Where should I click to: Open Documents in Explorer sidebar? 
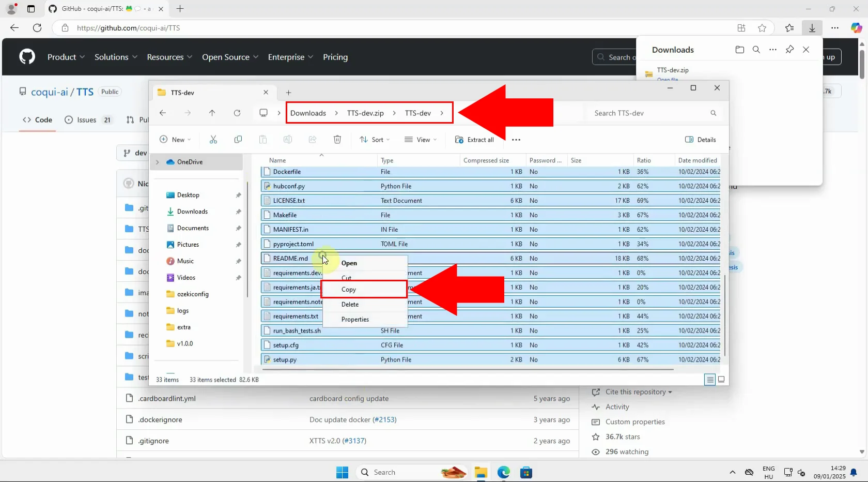click(x=193, y=228)
